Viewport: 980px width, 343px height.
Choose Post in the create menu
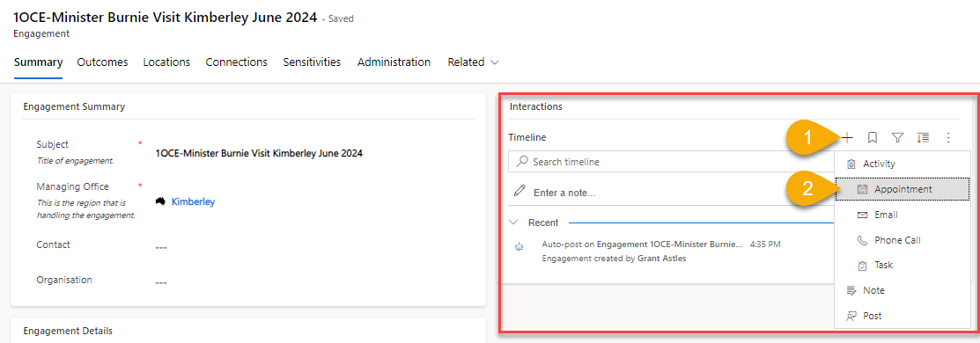coord(903,316)
